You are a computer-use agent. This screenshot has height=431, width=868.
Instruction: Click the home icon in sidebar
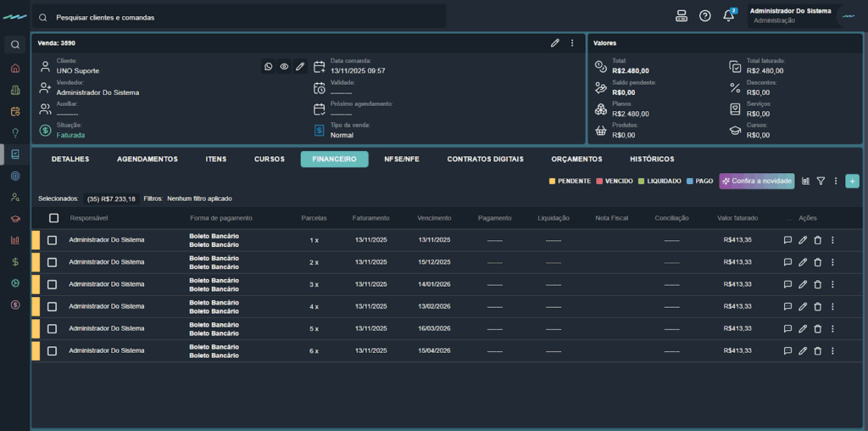pyautogui.click(x=15, y=68)
